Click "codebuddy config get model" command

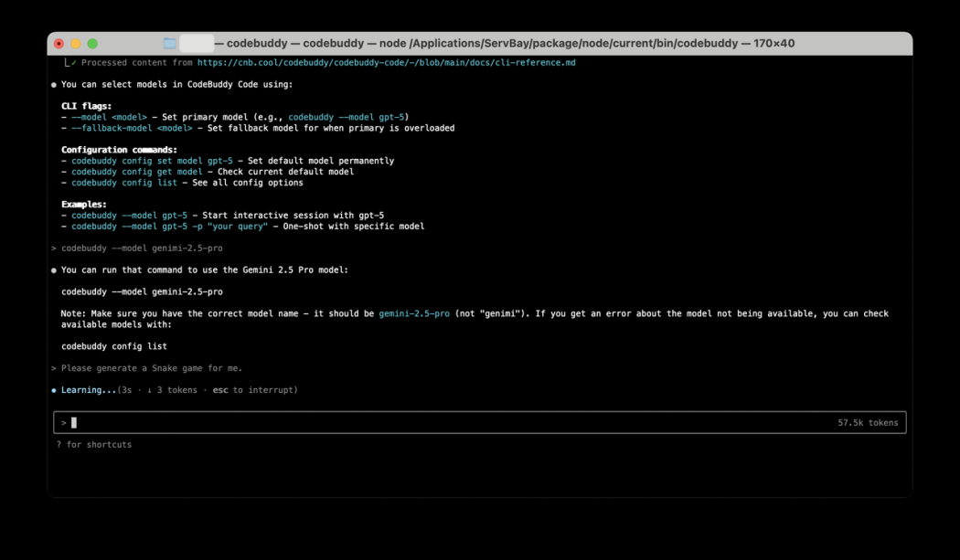136,172
